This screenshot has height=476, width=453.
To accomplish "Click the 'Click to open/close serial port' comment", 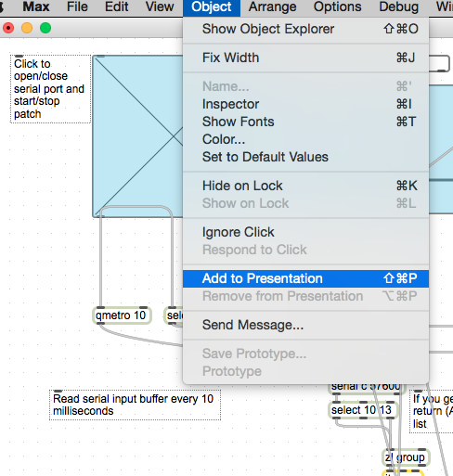I will click(x=50, y=89).
